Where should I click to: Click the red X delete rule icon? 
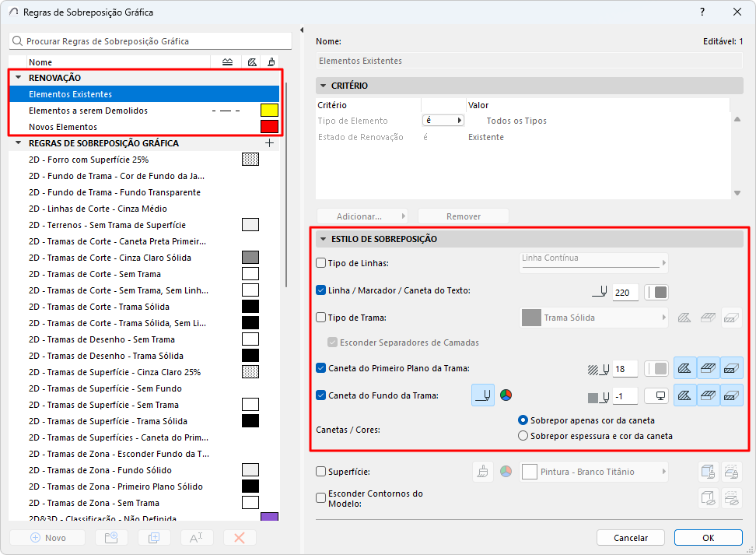coord(240,538)
